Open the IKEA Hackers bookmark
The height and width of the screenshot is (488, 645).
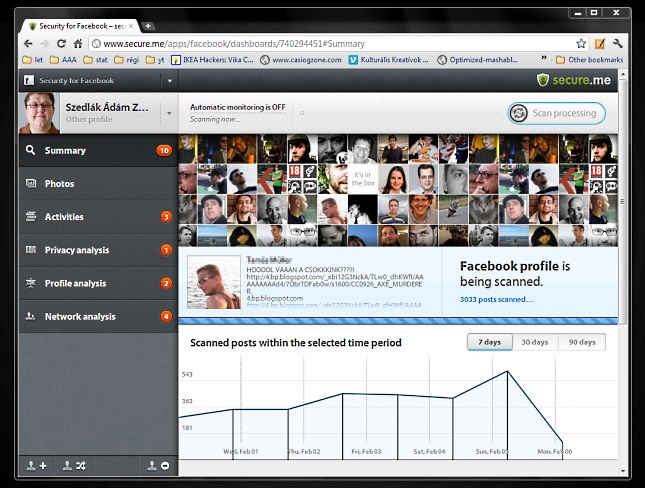click(x=212, y=60)
